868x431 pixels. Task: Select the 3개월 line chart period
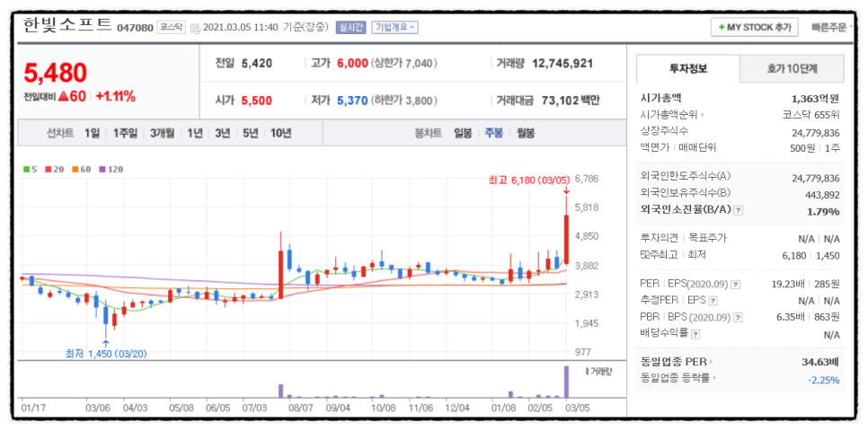click(x=163, y=133)
